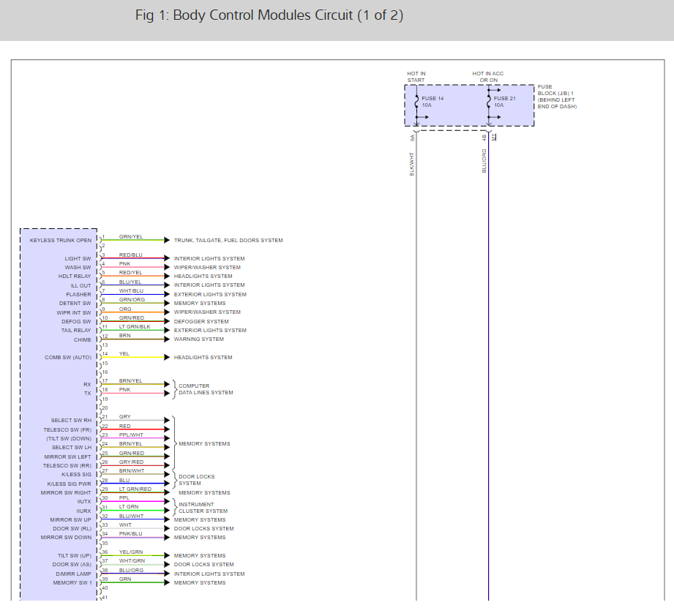Click the Defogger System label
Image resolution: width=674 pixels, height=616 pixels.
[201, 321]
